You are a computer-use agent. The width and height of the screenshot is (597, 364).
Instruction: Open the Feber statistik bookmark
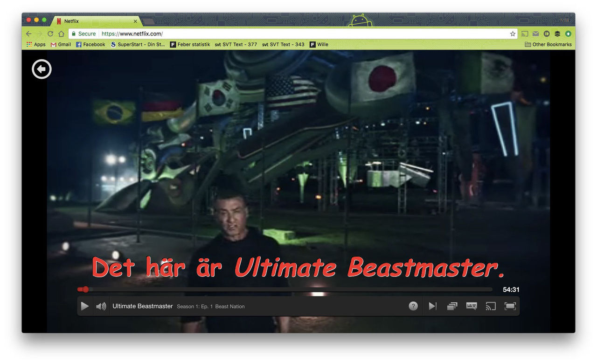pyautogui.click(x=190, y=44)
